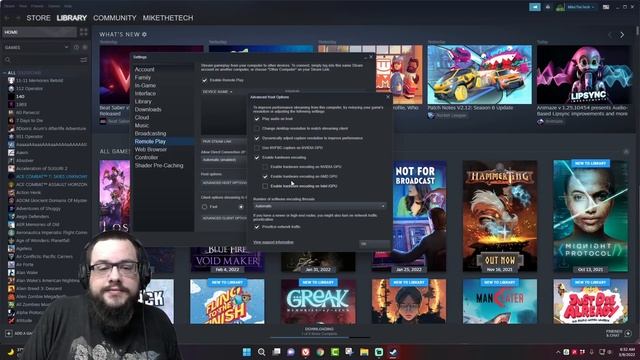Viewport: 640px width, 360px height.
Task: Open the What's New settings gear
Action: tap(144, 35)
